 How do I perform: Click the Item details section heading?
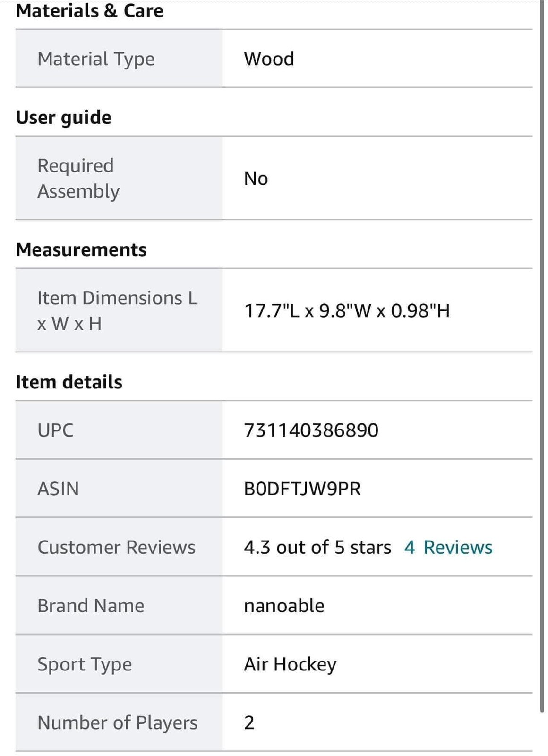click(x=69, y=382)
